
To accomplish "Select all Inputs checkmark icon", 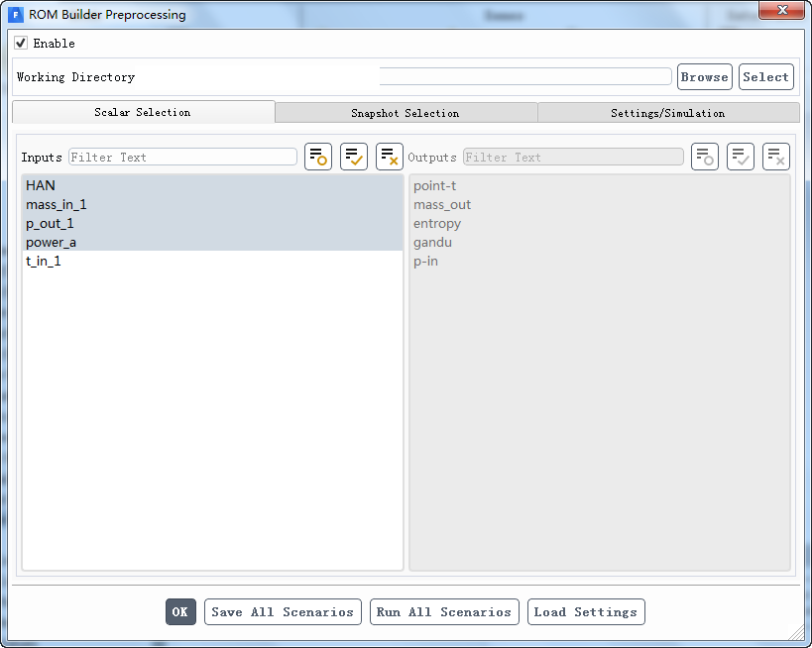I will [x=354, y=157].
